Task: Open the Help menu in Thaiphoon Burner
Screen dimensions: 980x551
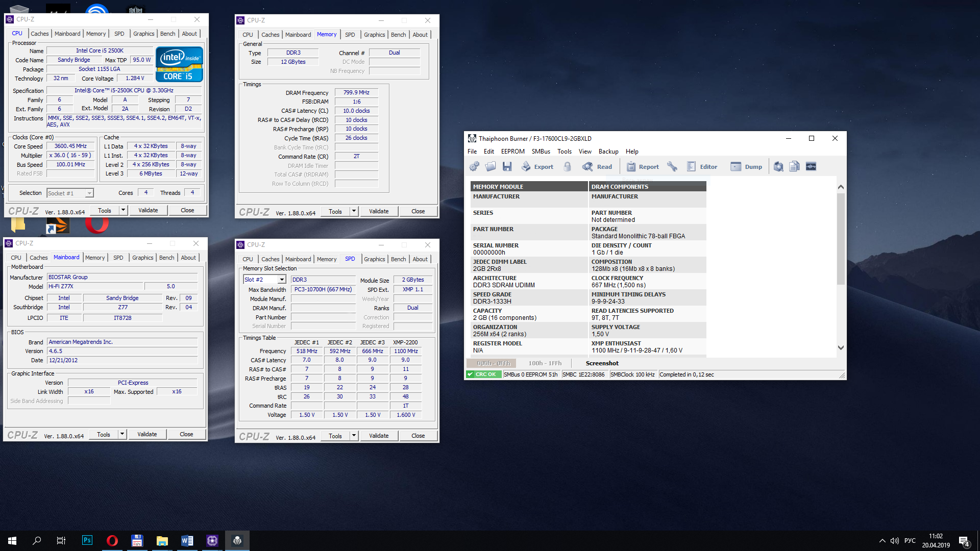Action: pyautogui.click(x=632, y=152)
